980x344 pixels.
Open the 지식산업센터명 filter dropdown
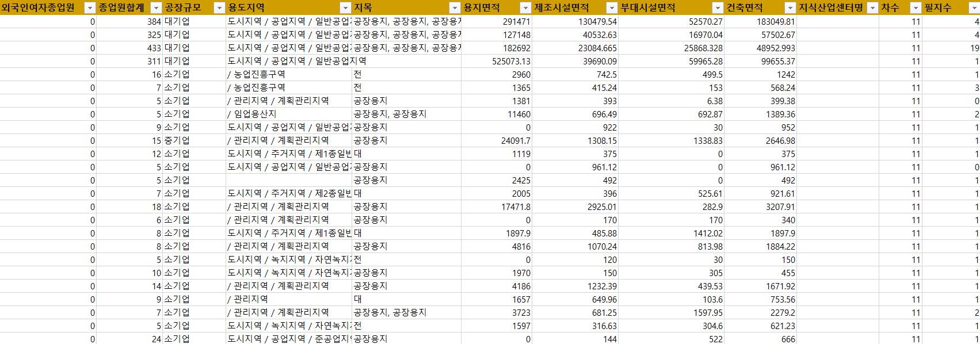coord(872,8)
